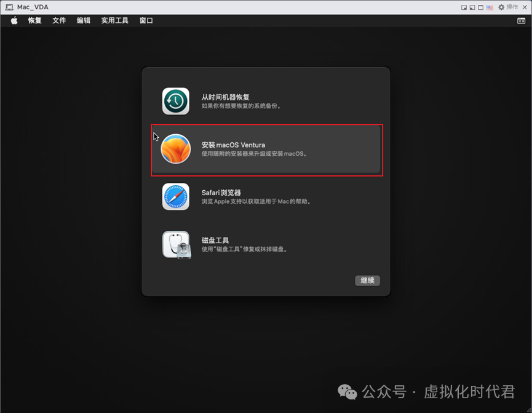This screenshot has width=532, height=413.
Task: Open the 编辑 menu
Action: [x=84, y=21]
